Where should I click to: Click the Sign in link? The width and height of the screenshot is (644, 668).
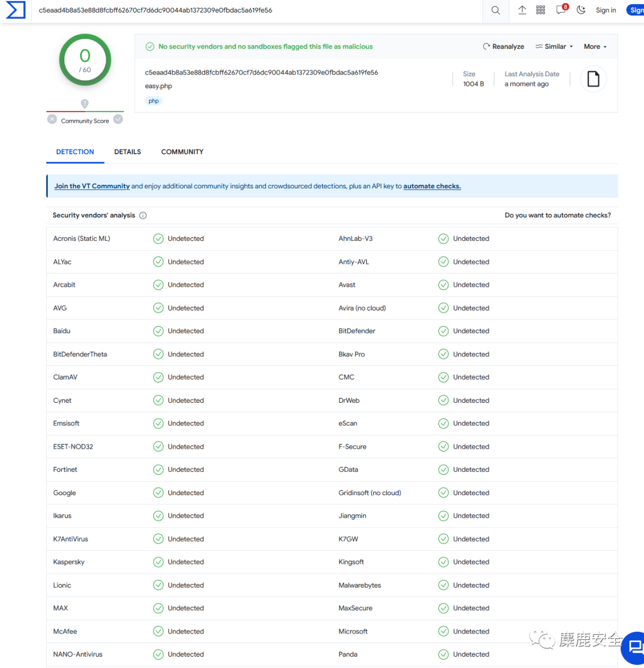click(606, 10)
